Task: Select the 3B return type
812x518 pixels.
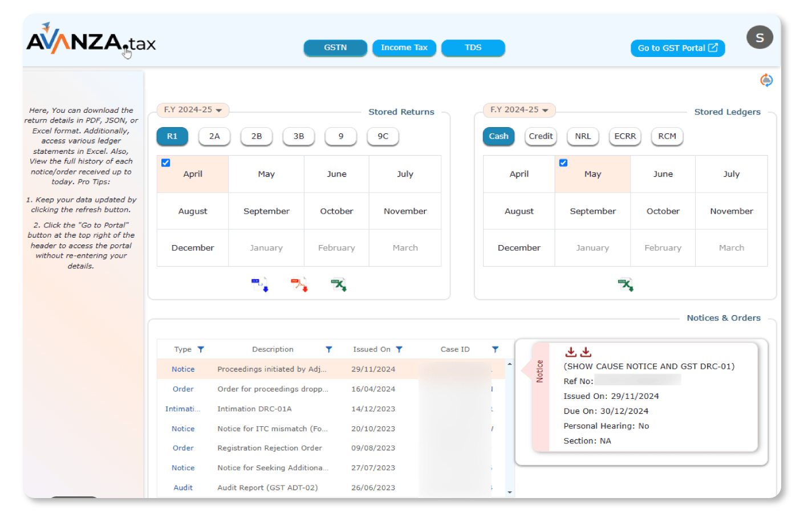Action: click(x=299, y=136)
